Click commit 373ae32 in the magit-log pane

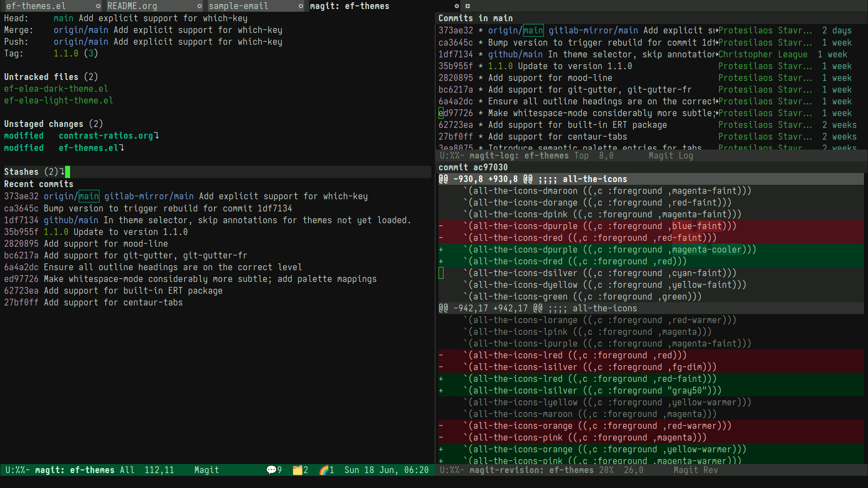coord(456,30)
